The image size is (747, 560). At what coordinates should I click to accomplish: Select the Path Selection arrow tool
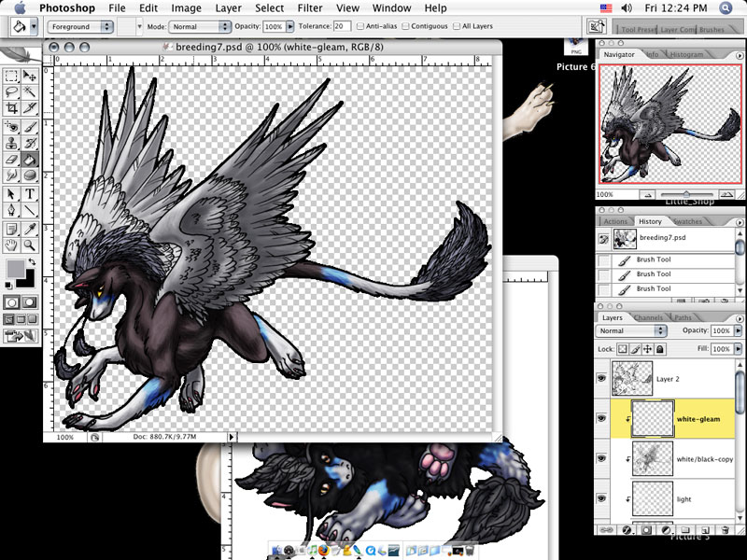click(x=11, y=194)
